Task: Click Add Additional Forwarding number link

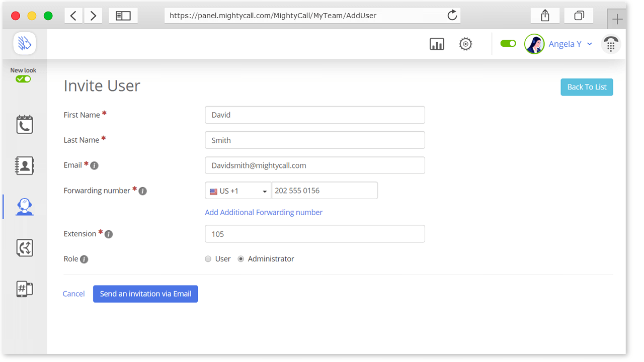Action: tap(264, 213)
